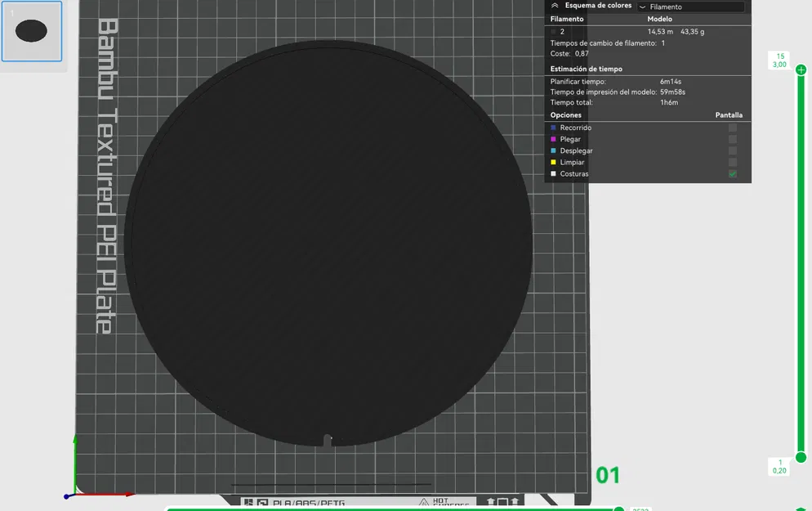The height and width of the screenshot is (511, 812).
Task: Click the dropdown arrow beside Filamento
Action: click(643, 7)
